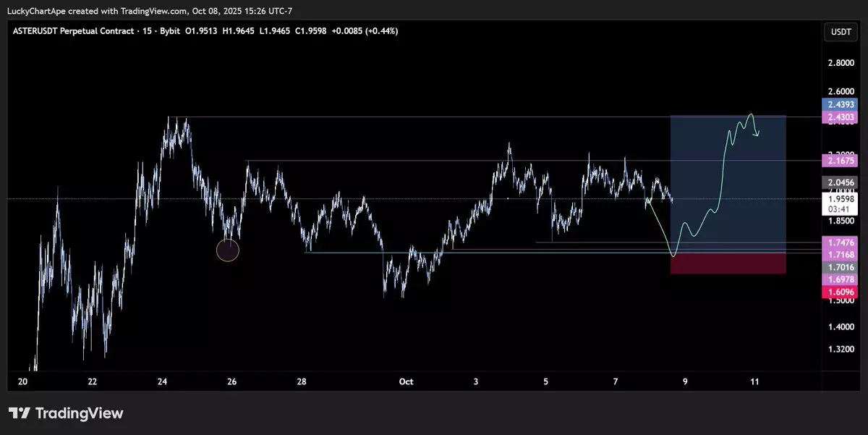Screen dimensions: 868x435
Task: Click the date 24 on the time axis
Action: click(x=163, y=381)
